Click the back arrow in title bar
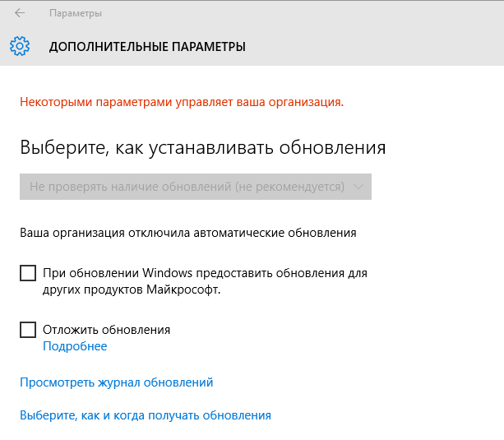 [20, 13]
